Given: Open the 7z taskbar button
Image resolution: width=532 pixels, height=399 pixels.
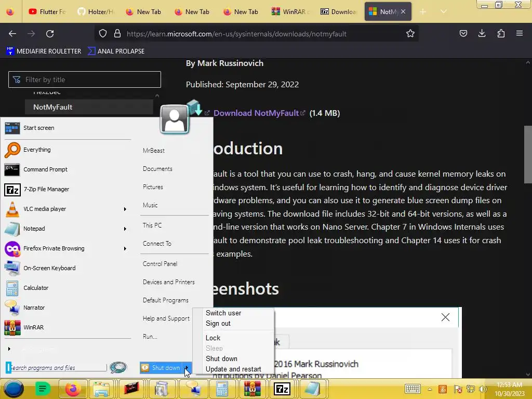Looking at the screenshot, I should click(282, 389).
